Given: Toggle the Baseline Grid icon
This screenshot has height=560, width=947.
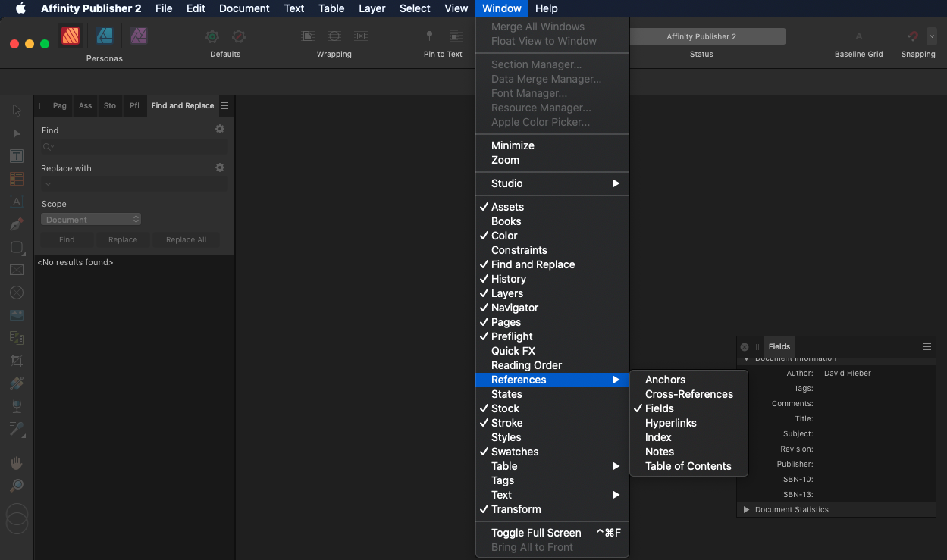Looking at the screenshot, I should click(x=858, y=36).
